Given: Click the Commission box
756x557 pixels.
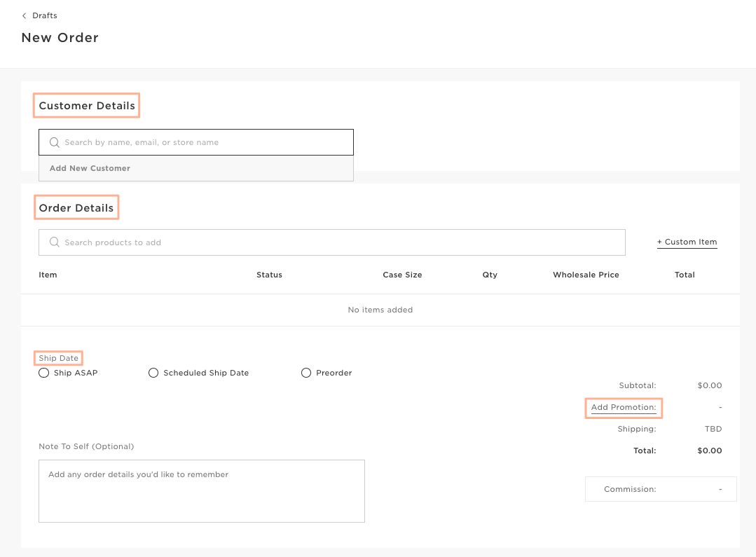Looking at the screenshot, I should point(660,489).
